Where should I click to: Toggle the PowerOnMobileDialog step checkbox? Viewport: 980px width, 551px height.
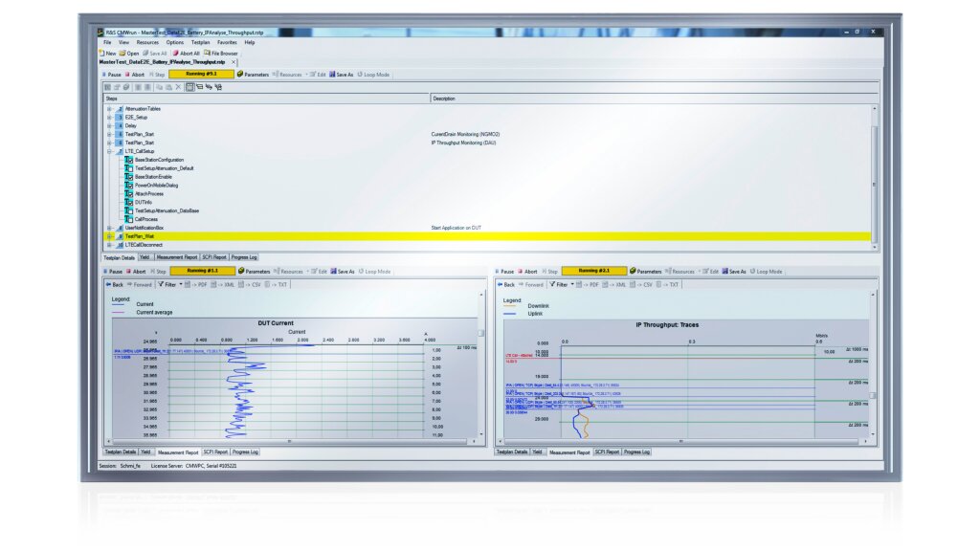[x=129, y=185]
